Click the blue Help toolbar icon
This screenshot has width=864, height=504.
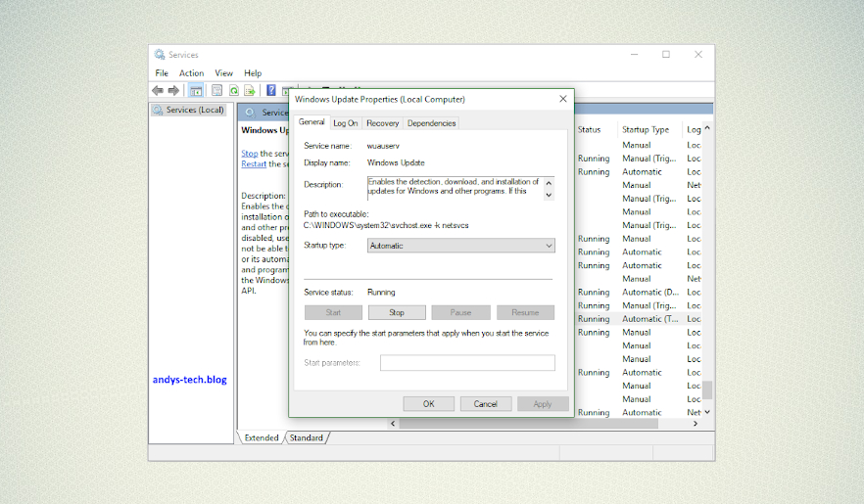tap(271, 90)
